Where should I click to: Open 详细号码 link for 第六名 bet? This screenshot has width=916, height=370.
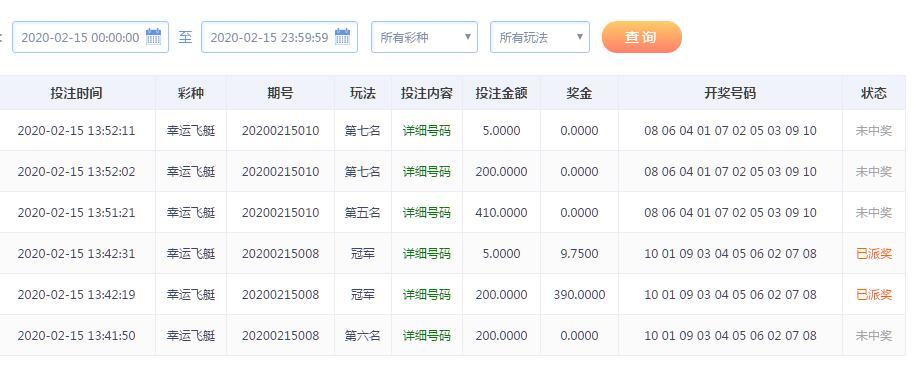426,336
